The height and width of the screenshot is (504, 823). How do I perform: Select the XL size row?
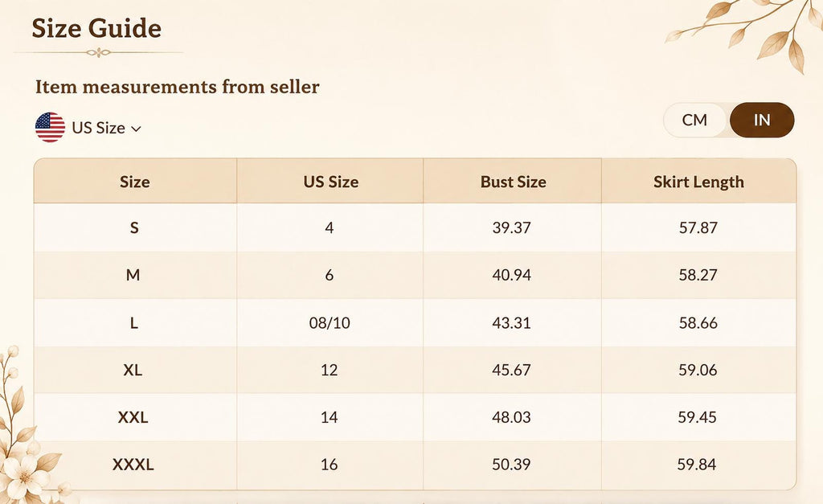[416, 370]
